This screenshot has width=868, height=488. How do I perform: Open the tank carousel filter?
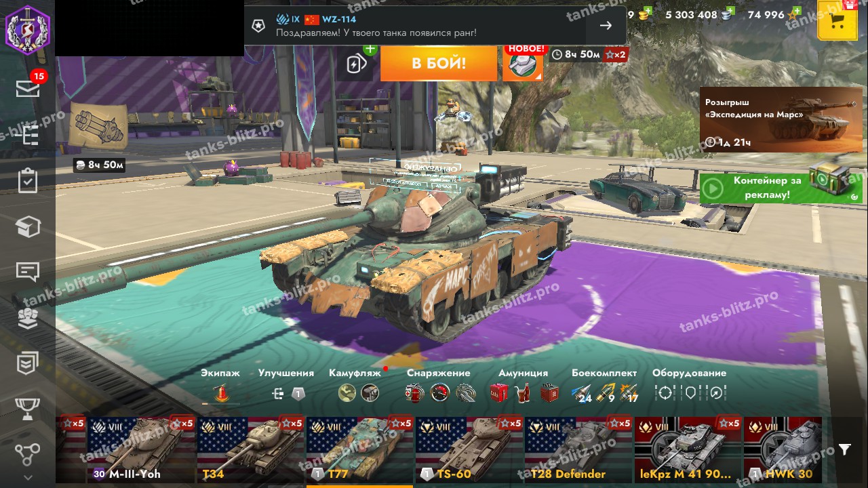tap(844, 449)
